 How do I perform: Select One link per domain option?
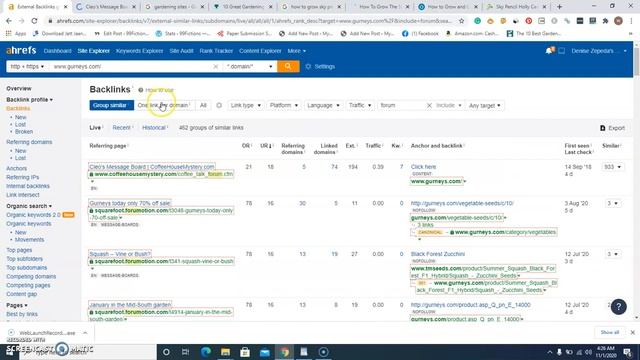[164, 105]
